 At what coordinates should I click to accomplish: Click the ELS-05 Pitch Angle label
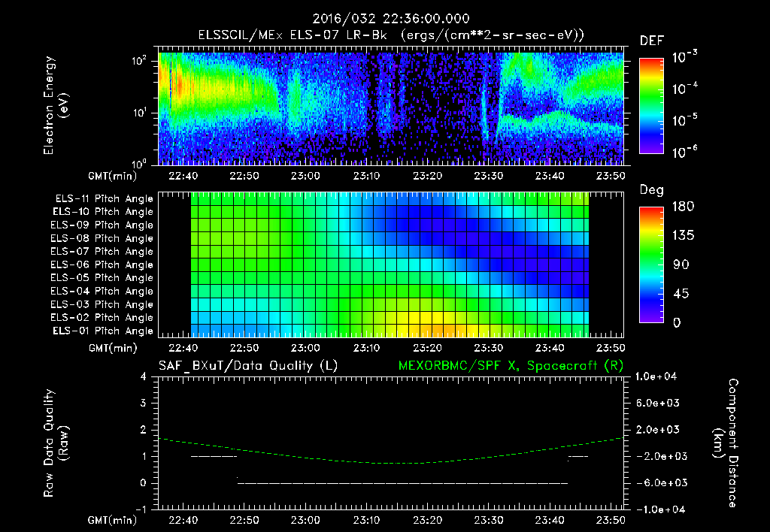pyautogui.click(x=102, y=278)
